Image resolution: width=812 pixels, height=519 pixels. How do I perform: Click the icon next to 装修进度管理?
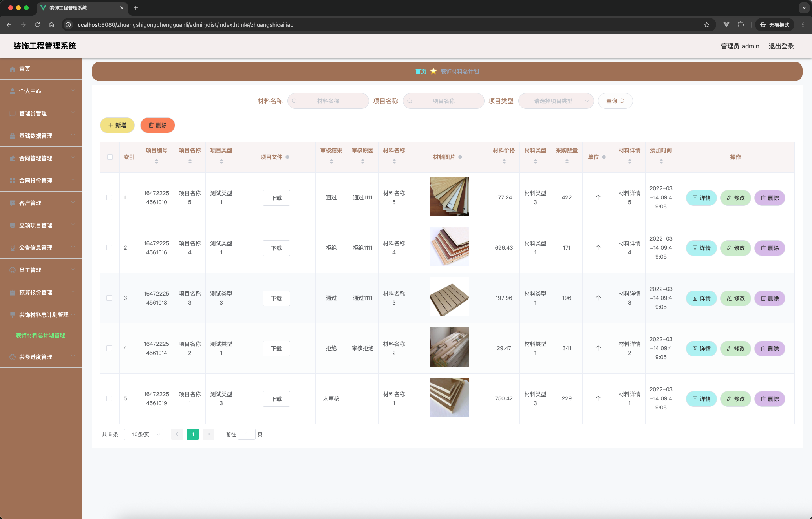(x=13, y=357)
